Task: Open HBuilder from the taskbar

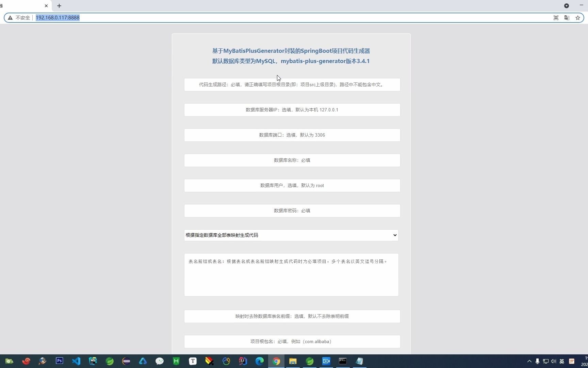Action: [x=176, y=361]
